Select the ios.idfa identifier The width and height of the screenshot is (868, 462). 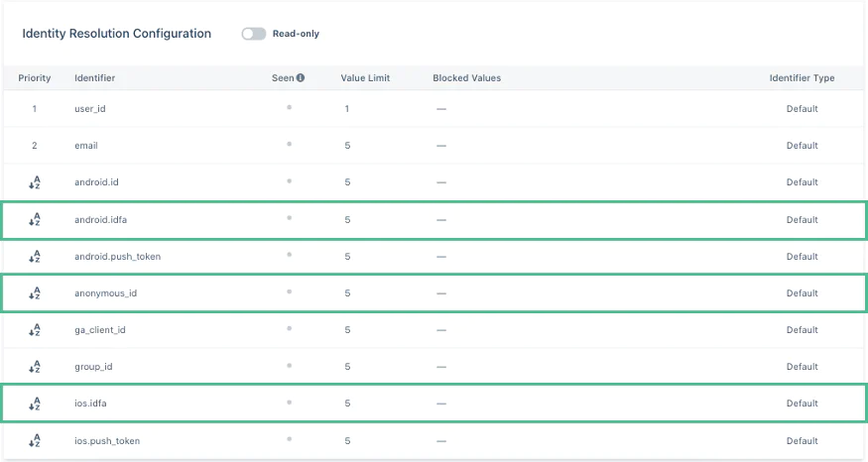[90, 404]
